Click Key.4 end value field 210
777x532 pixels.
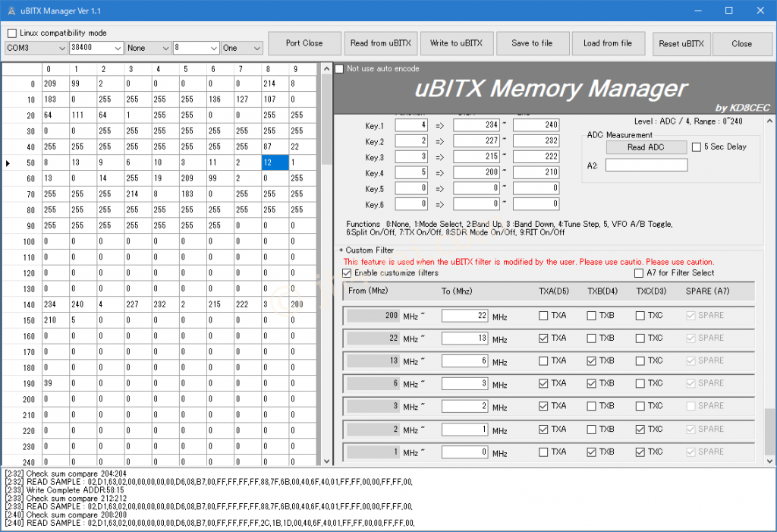coord(536,172)
